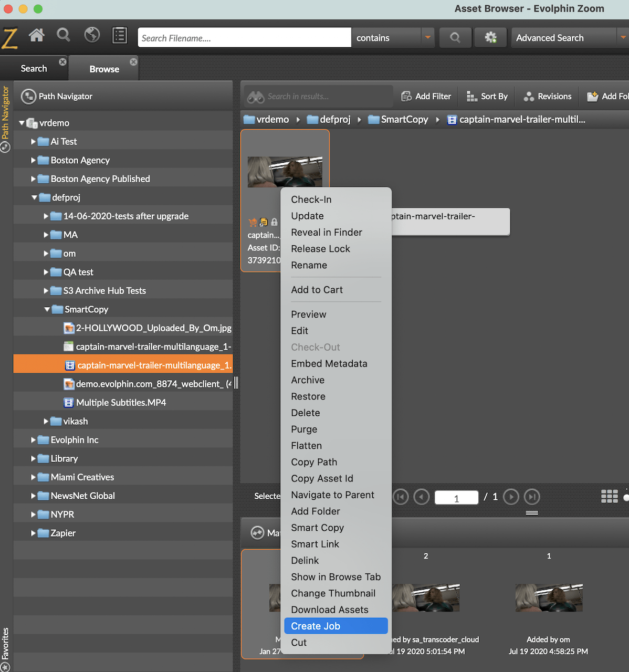Expand the Boston Agency folder
The image size is (629, 672).
(x=34, y=160)
